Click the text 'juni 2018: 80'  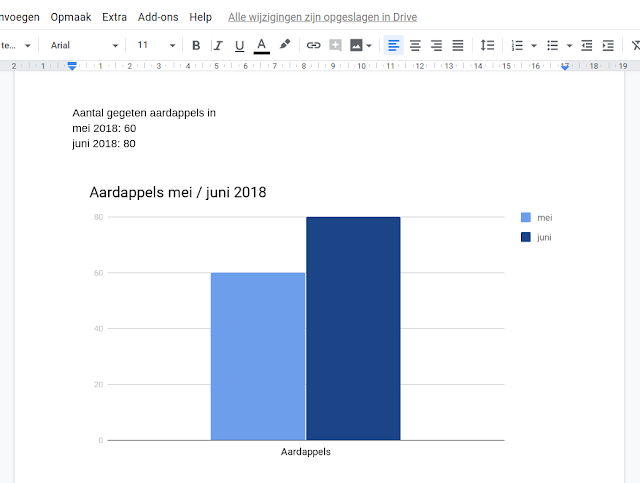(104, 144)
